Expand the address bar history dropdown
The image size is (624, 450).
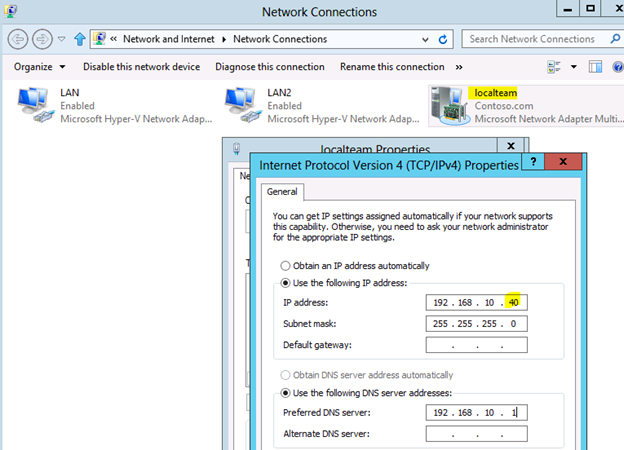click(425, 39)
